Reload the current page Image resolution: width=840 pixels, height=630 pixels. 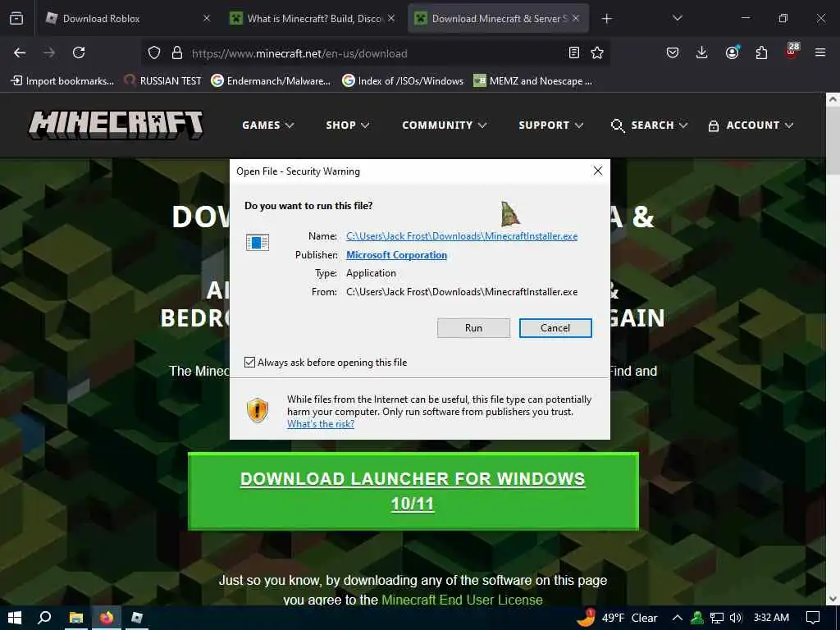click(x=79, y=52)
